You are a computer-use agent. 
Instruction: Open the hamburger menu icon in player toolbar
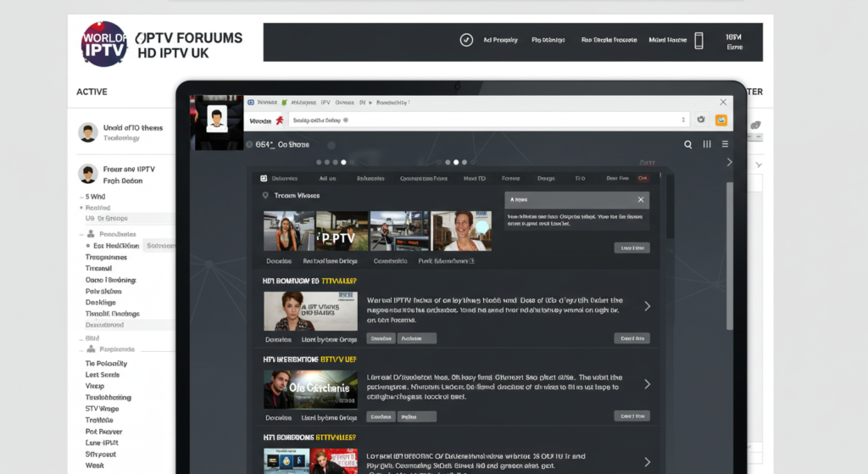tap(725, 144)
